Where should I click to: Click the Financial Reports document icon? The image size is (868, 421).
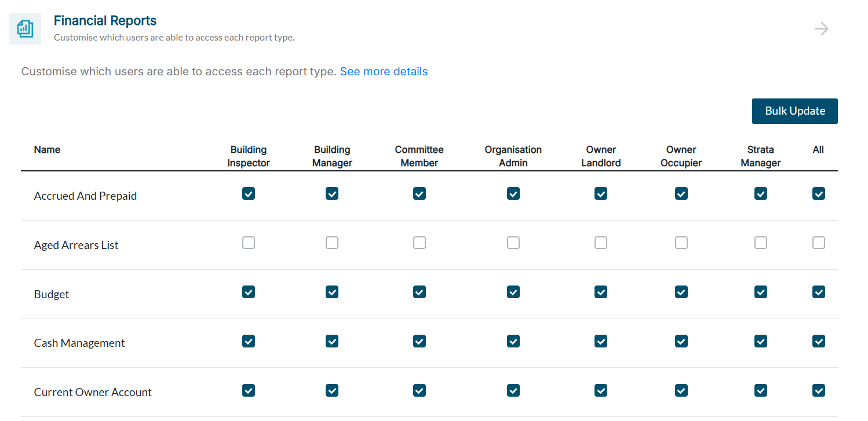click(25, 28)
